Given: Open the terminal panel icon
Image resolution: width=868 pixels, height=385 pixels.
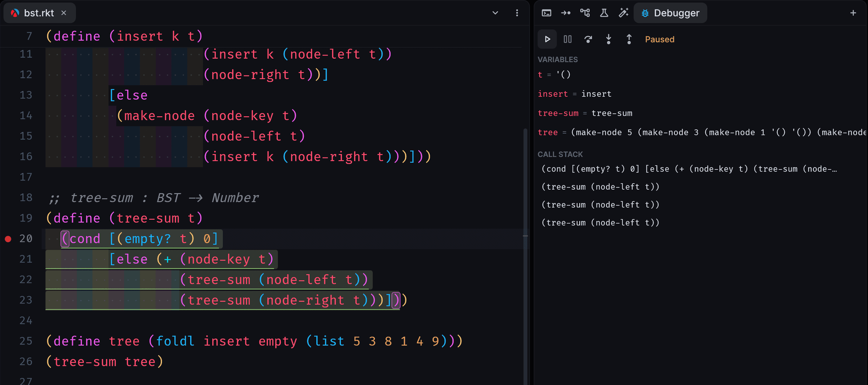Looking at the screenshot, I should coord(546,13).
